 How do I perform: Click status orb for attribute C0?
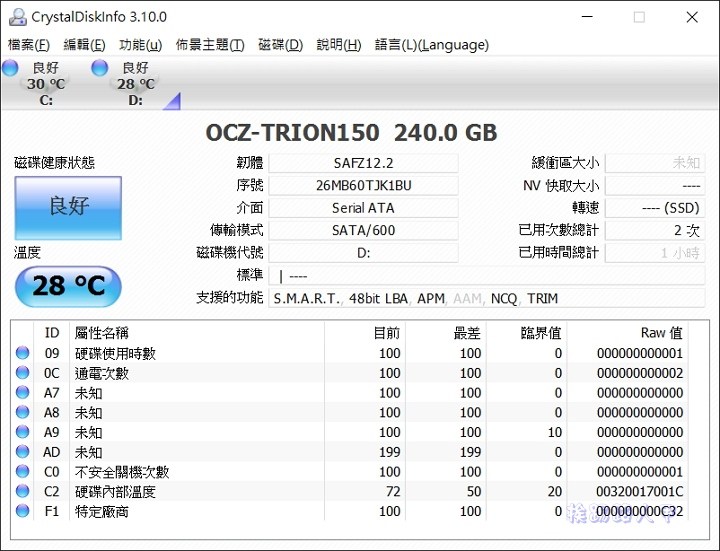pyautogui.click(x=22, y=471)
